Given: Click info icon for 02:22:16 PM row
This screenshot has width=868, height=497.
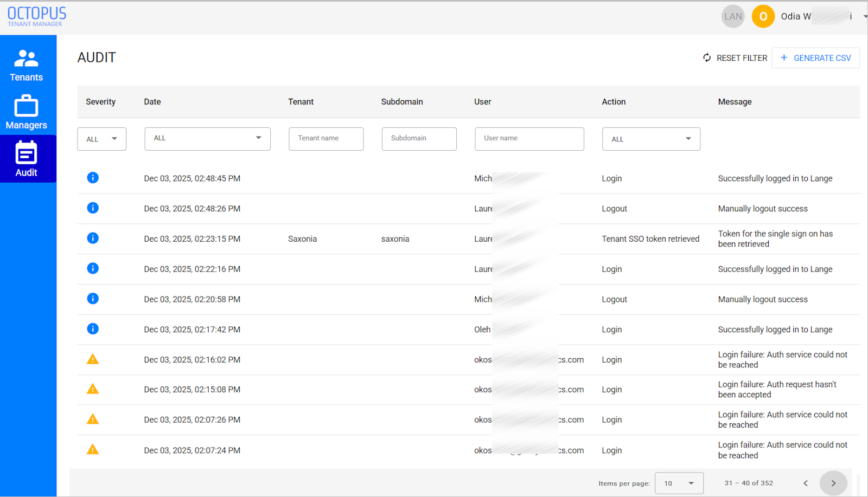Looking at the screenshot, I should coord(93,268).
